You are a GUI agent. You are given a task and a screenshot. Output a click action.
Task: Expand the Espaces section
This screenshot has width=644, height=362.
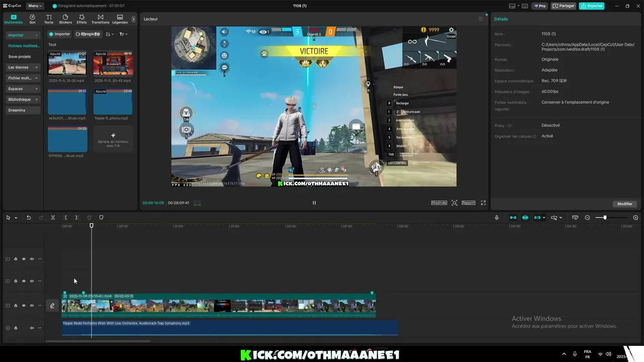click(x=23, y=89)
